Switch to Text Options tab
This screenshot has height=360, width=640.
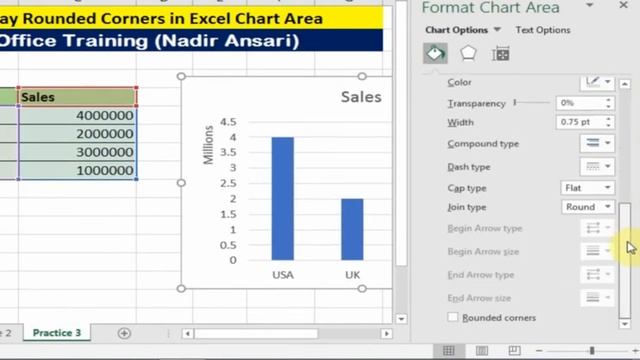coord(542,30)
